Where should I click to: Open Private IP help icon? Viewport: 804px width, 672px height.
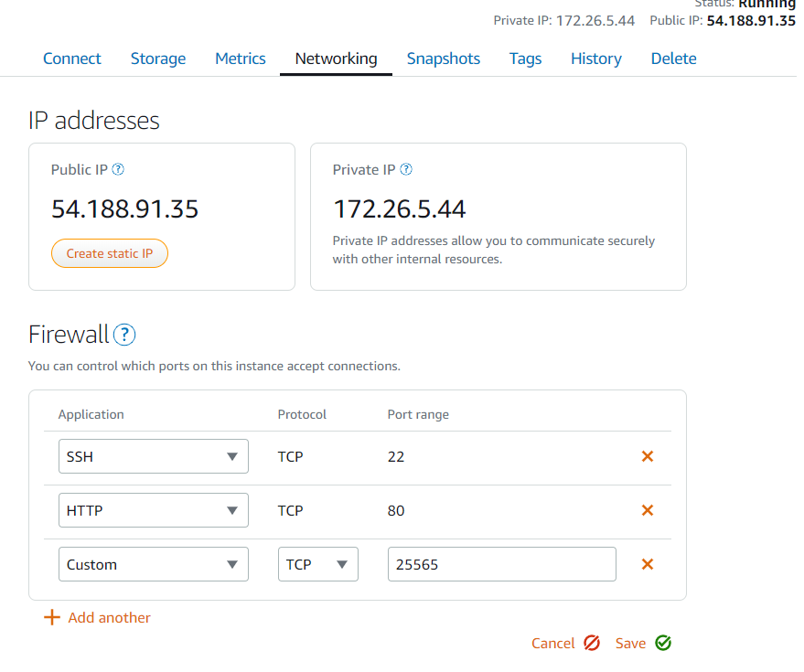point(405,170)
